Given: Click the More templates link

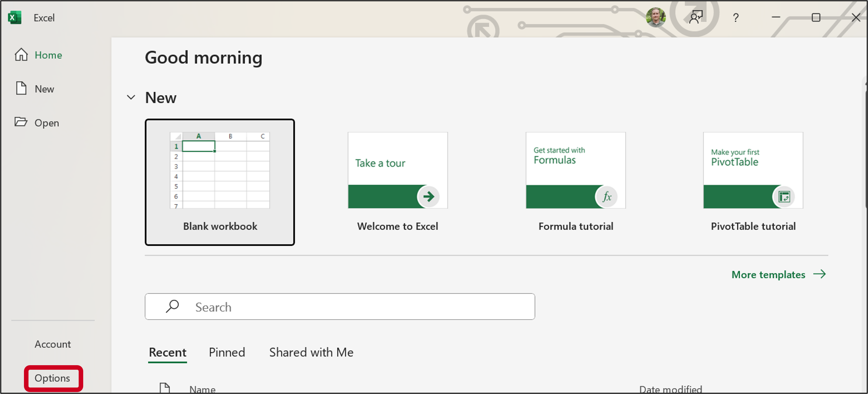Looking at the screenshot, I should (x=779, y=274).
